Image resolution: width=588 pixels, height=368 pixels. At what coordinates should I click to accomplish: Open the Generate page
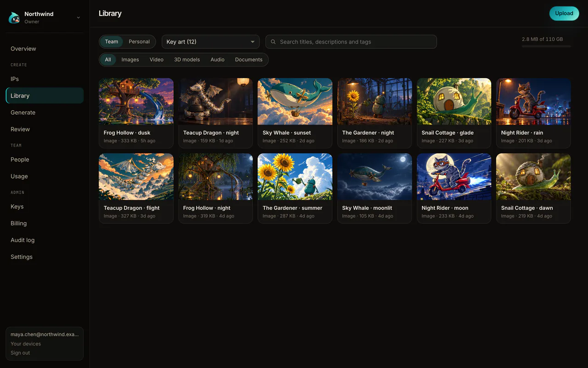pos(45,113)
